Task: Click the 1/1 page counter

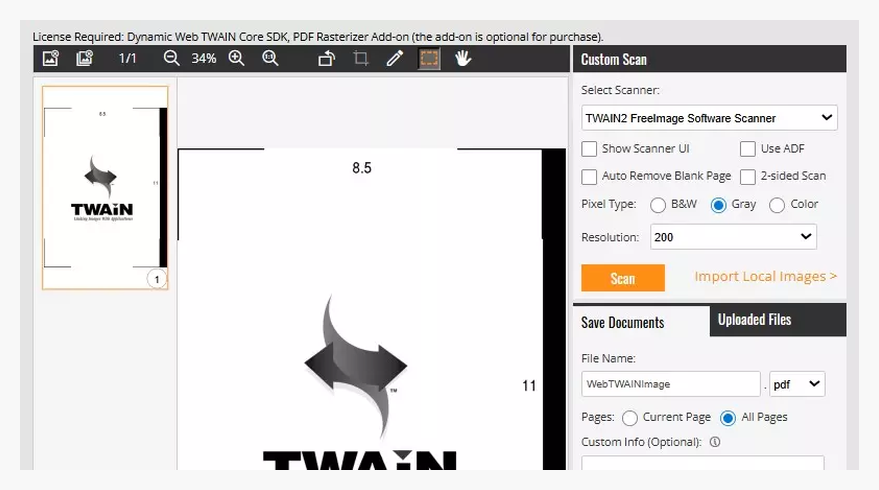Action: point(127,58)
